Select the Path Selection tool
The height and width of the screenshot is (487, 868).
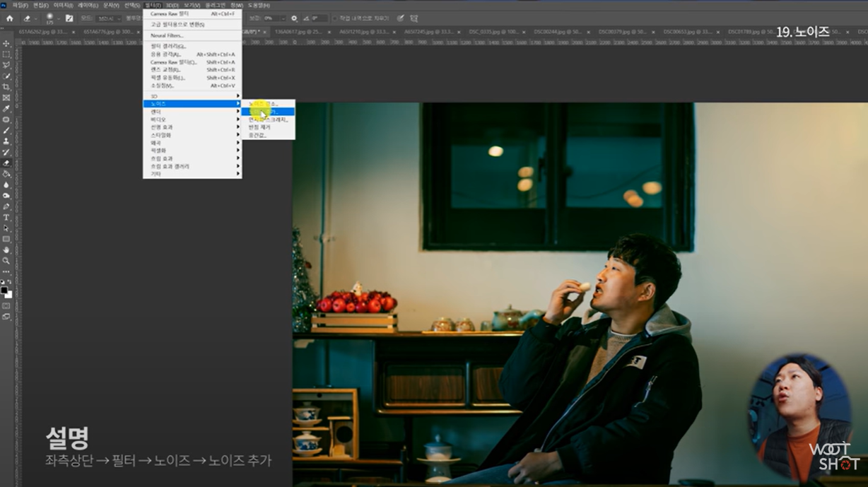pyautogui.click(x=6, y=228)
